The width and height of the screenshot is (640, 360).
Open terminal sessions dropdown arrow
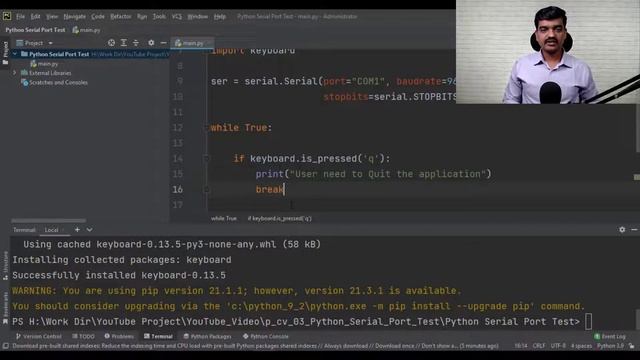89,230
